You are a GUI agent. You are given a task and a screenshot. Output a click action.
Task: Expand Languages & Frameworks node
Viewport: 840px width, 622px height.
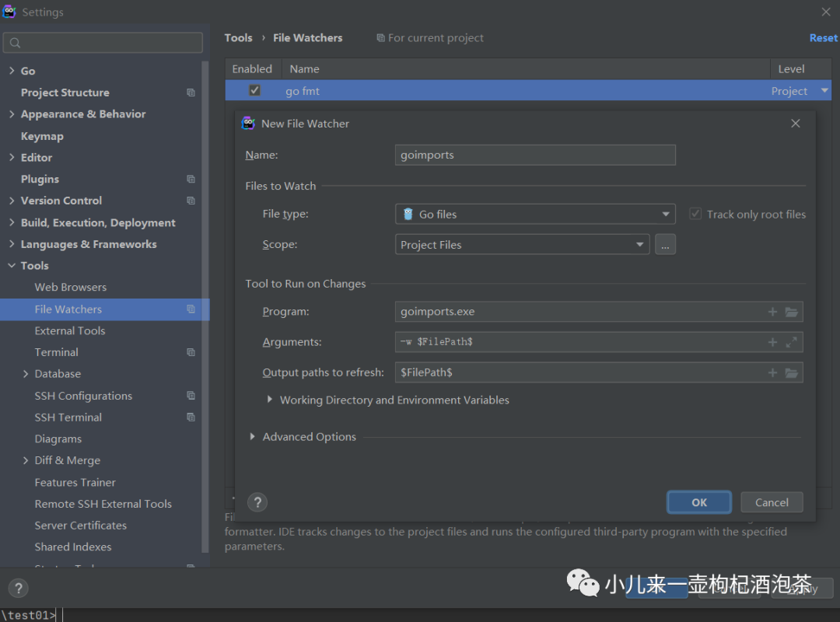[x=12, y=244]
